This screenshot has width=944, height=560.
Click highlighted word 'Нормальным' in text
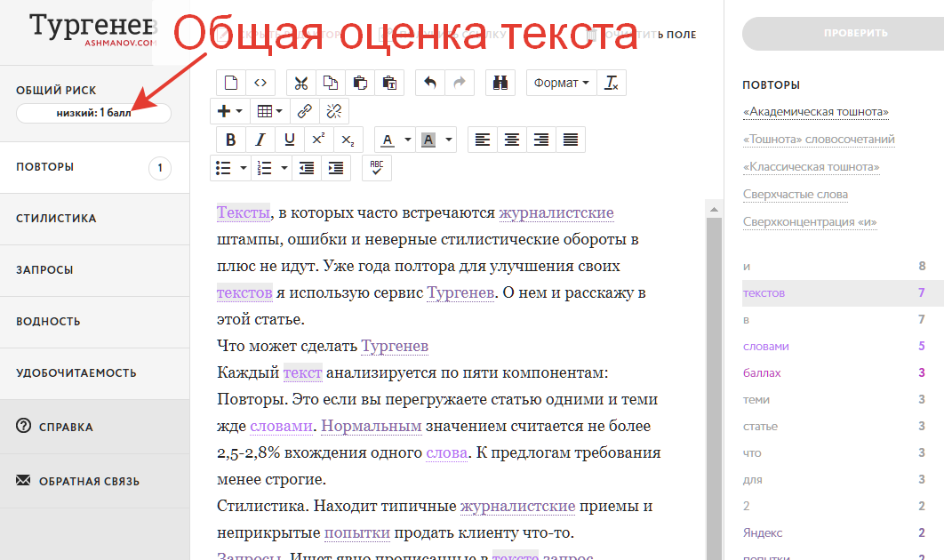coord(372,427)
